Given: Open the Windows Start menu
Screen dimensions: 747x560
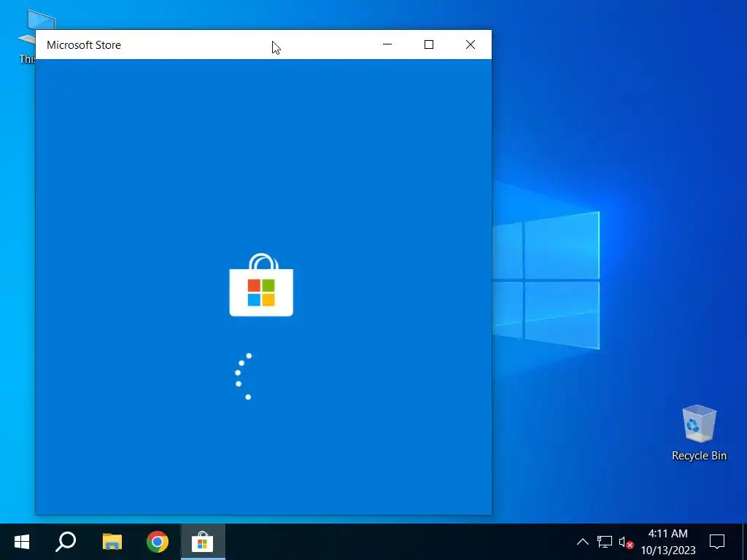Looking at the screenshot, I should click(x=22, y=542).
